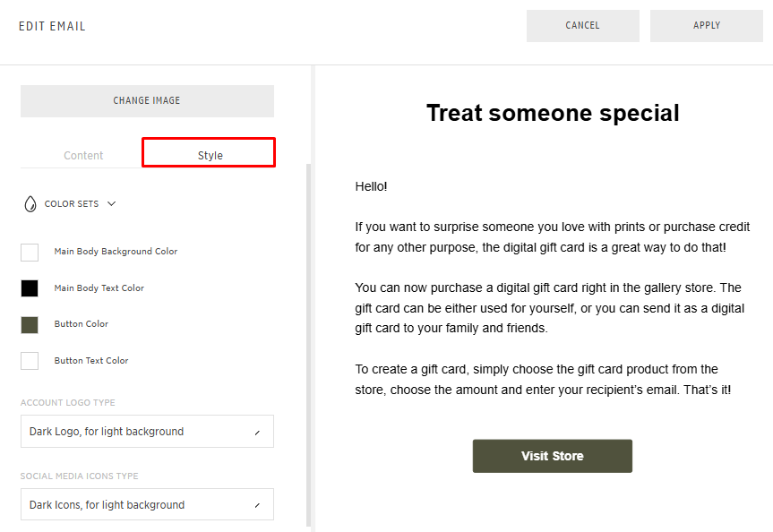Select the Style tab
The height and width of the screenshot is (532, 773).
pos(210,156)
